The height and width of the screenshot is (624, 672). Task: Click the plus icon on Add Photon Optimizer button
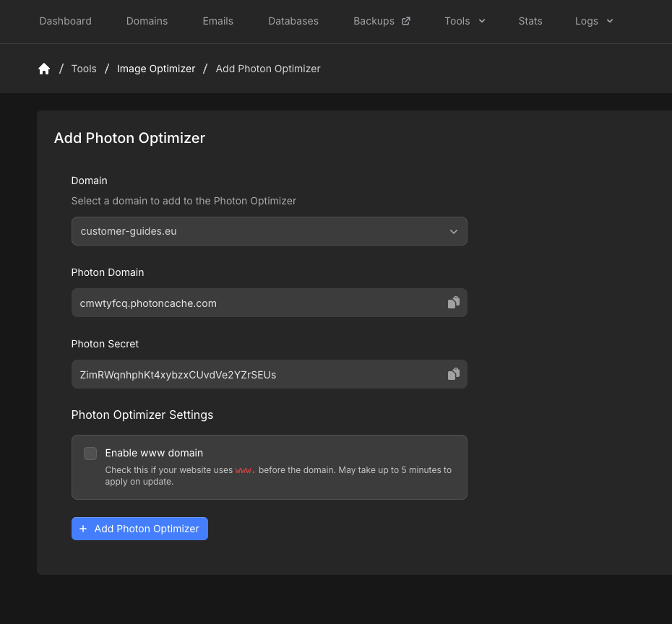[x=83, y=529]
